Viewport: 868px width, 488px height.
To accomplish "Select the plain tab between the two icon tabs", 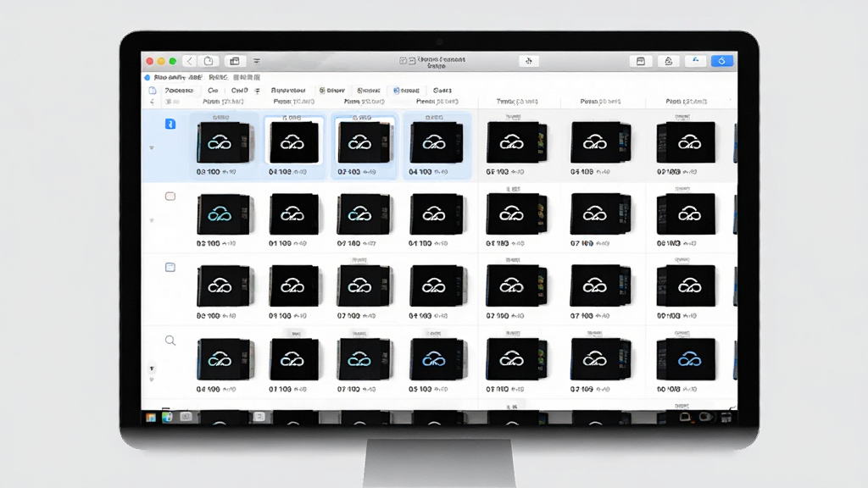I will click(x=369, y=90).
